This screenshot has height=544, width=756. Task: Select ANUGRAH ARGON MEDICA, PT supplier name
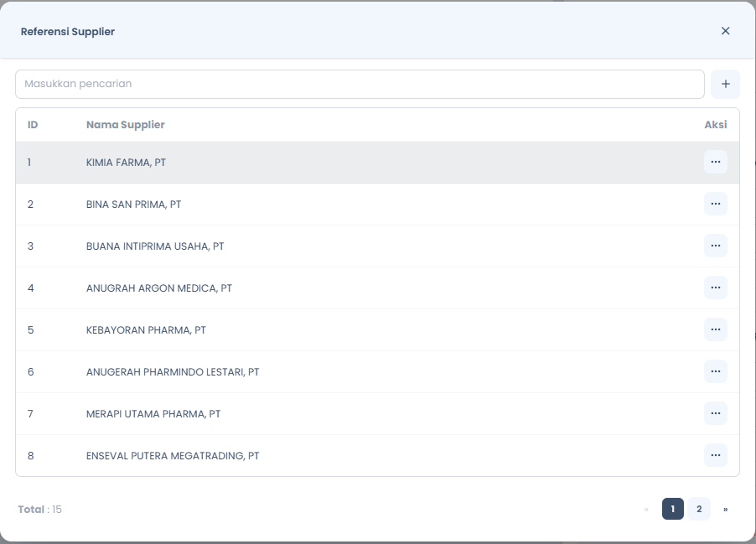point(159,288)
